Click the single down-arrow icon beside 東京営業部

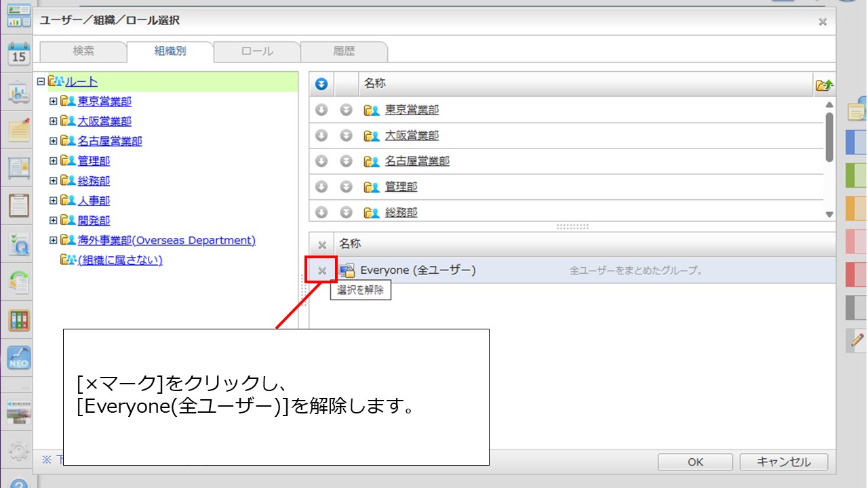tap(321, 110)
